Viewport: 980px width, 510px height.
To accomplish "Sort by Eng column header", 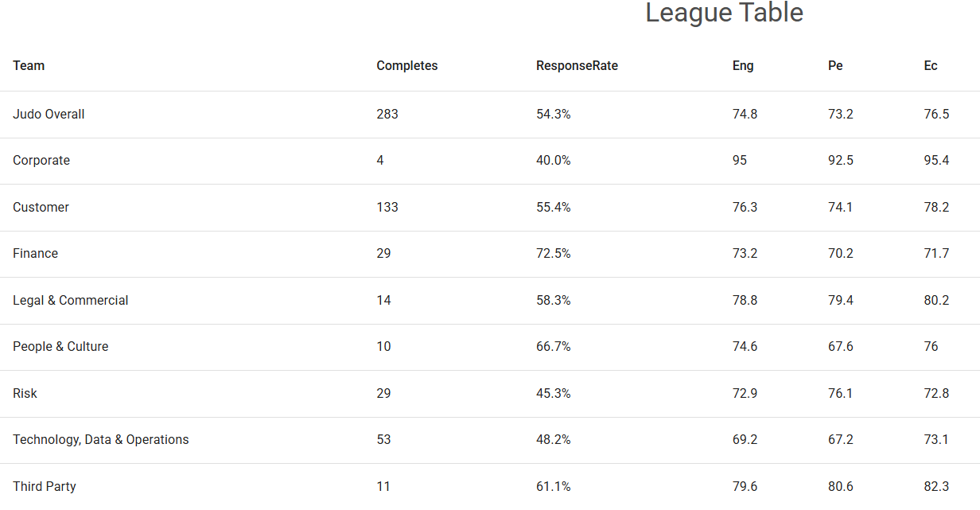I will click(x=743, y=66).
